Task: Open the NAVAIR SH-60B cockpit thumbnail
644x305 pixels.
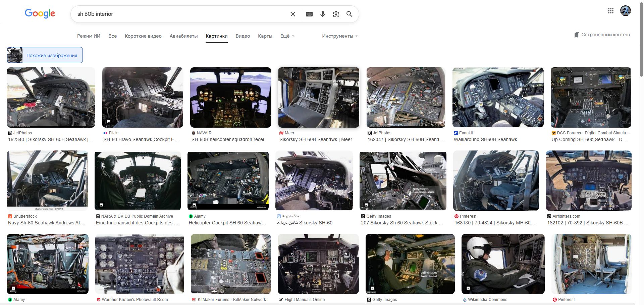Action: pyautogui.click(x=230, y=97)
